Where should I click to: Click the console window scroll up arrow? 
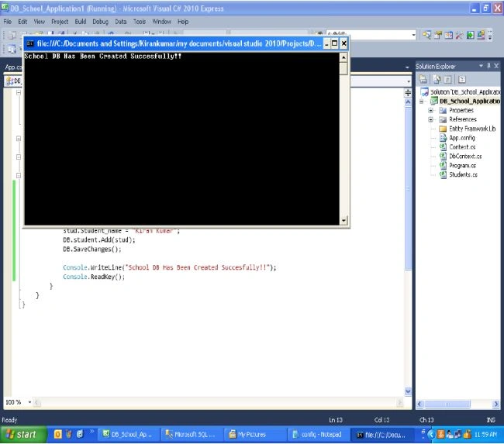[x=343, y=57]
